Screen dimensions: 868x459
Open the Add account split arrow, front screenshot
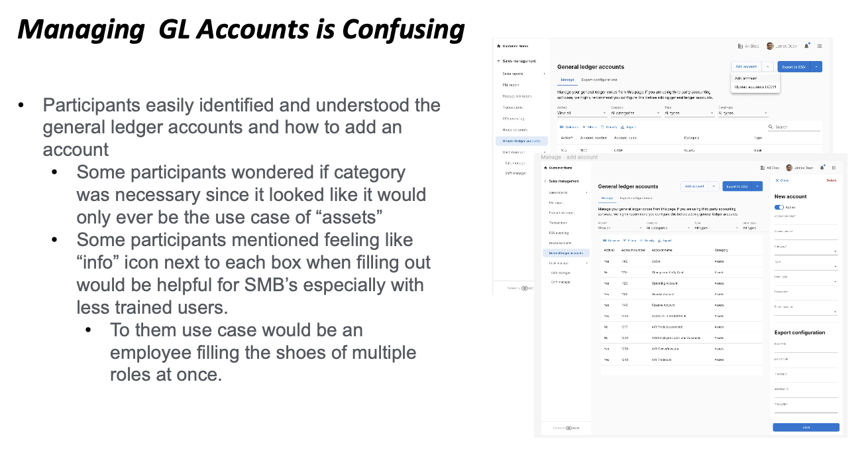point(714,186)
